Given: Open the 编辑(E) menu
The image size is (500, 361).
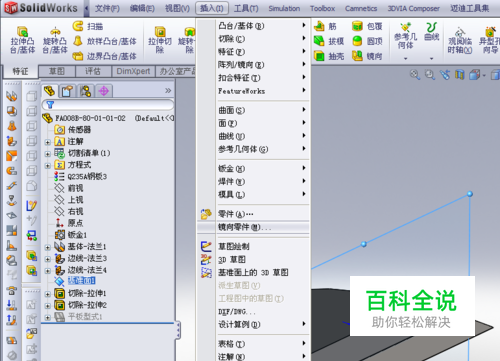Looking at the screenshot, I should point(142,8).
